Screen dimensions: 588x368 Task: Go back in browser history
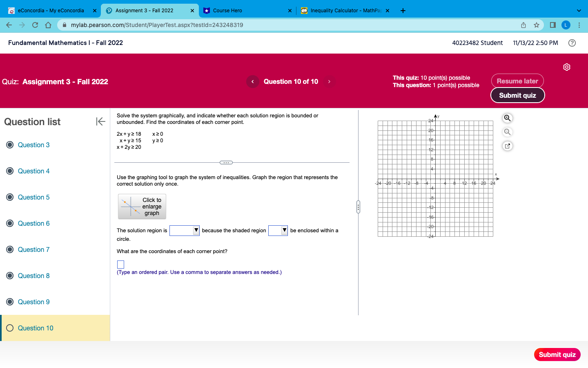tap(9, 25)
